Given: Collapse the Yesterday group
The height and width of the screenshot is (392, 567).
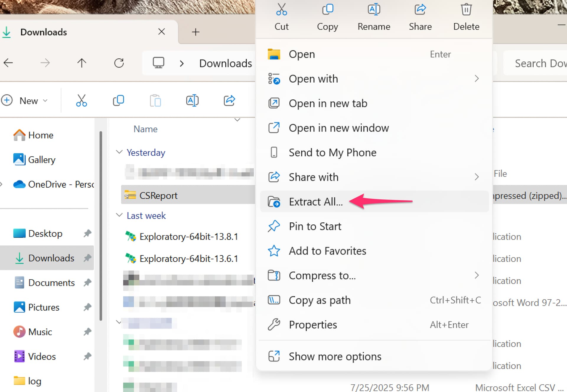Looking at the screenshot, I should [x=119, y=152].
